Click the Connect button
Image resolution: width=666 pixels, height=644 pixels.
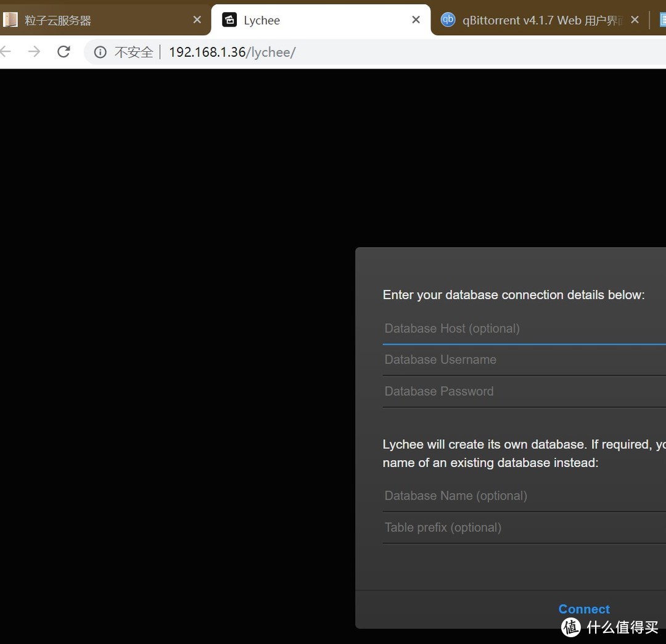[584, 609]
